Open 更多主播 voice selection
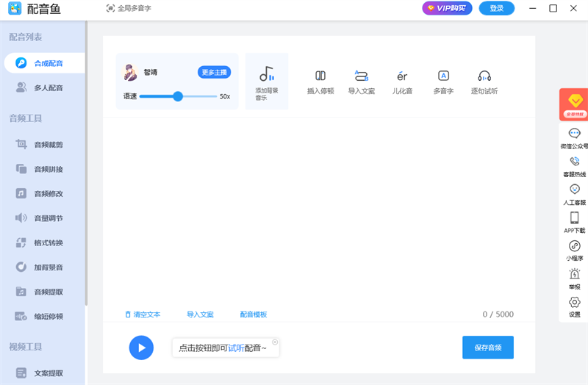The height and width of the screenshot is (385, 588). pos(214,72)
